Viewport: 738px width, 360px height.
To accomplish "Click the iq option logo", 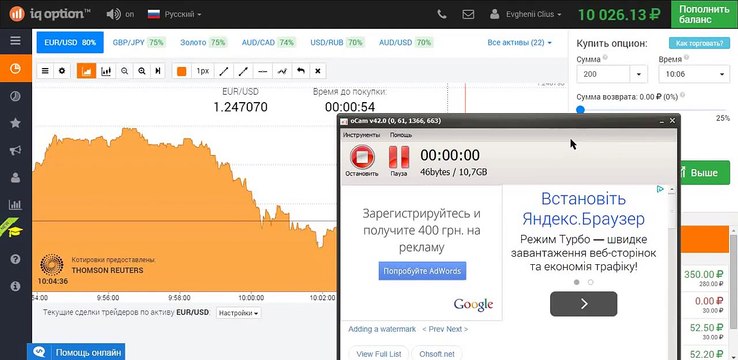I will (x=49, y=14).
